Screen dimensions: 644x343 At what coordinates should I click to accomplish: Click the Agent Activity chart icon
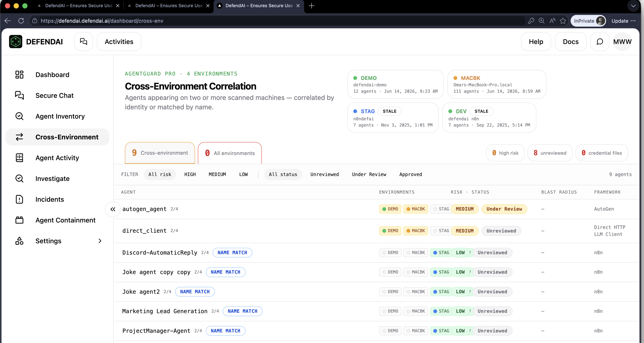point(19,158)
